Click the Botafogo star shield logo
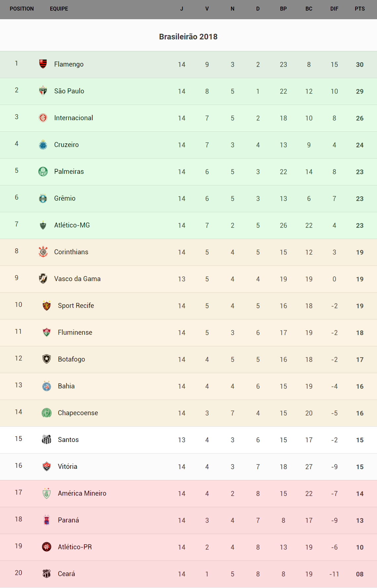Image resolution: width=377 pixels, height=588 pixels. 47,359
